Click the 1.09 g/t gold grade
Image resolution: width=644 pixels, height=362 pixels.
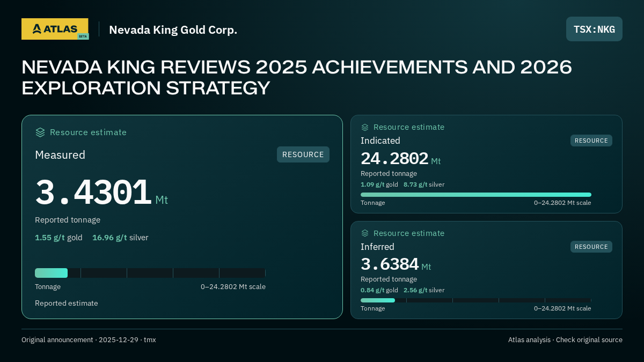pos(379,184)
